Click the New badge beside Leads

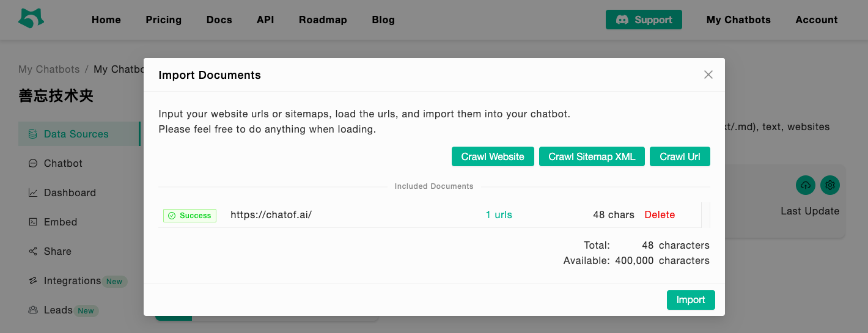[86, 311]
